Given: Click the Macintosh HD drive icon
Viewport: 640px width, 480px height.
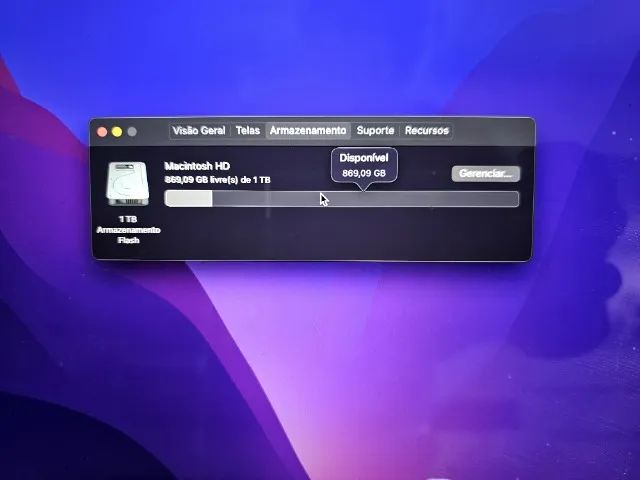Looking at the screenshot, I should [x=127, y=183].
